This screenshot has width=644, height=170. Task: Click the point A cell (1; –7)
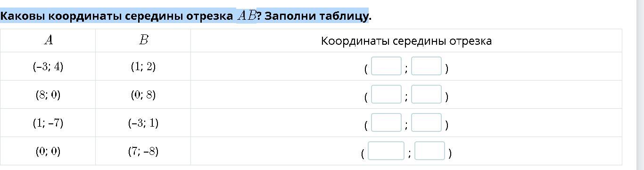pos(48,123)
